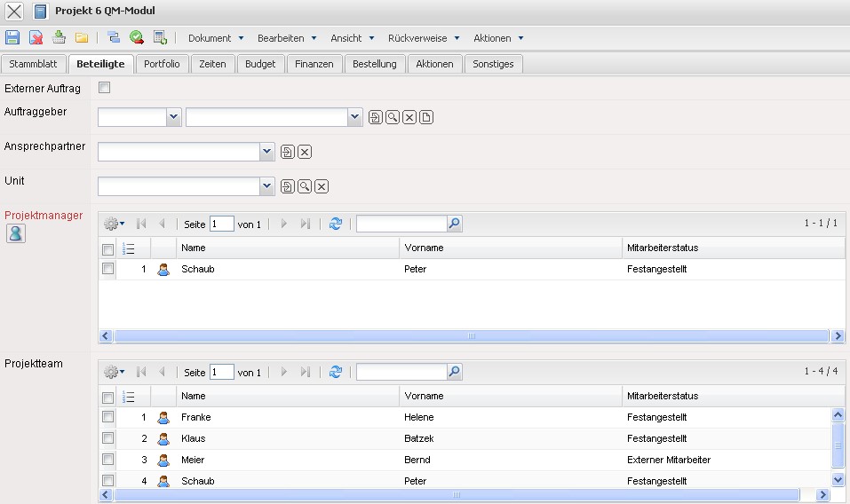Tick the select-all checkbox in Projektmanager header

(x=107, y=248)
